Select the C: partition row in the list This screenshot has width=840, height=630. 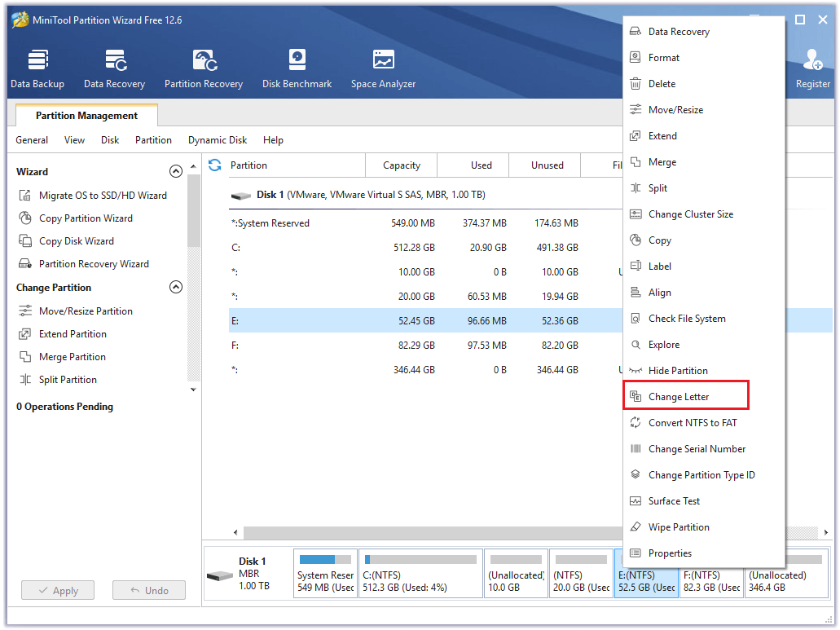[x=426, y=248]
